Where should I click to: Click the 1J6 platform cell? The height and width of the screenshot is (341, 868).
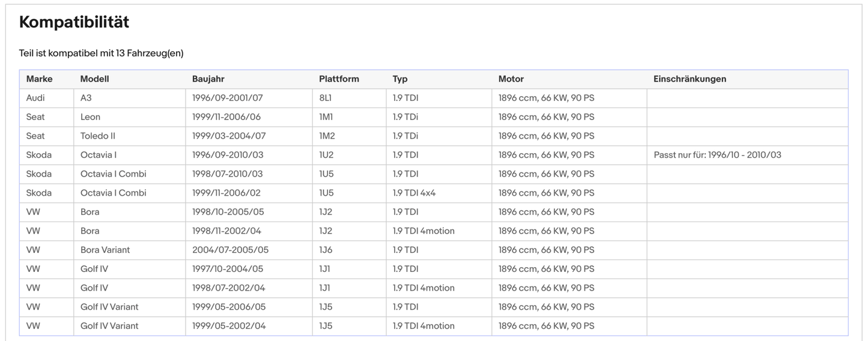click(326, 250)
